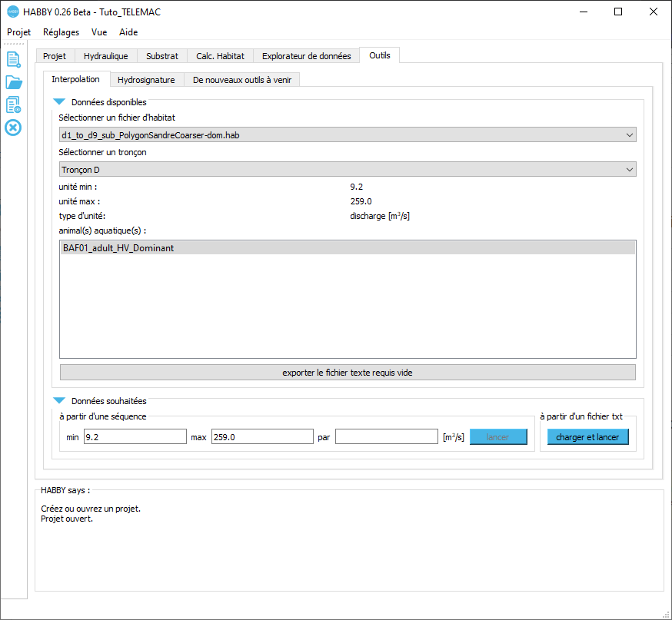This screenshot has width=672, height=620.
Task: Go to Explorateur de données tab
Action: coord(306,56)
